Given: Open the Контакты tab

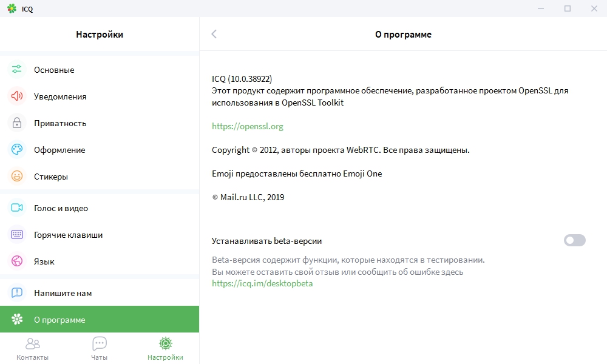Looking at the screenshot, I should pos(33,349).
